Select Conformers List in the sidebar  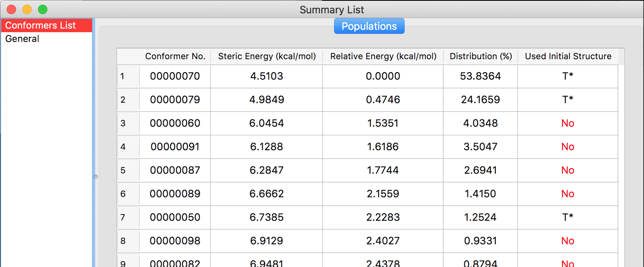coord(41,26)
